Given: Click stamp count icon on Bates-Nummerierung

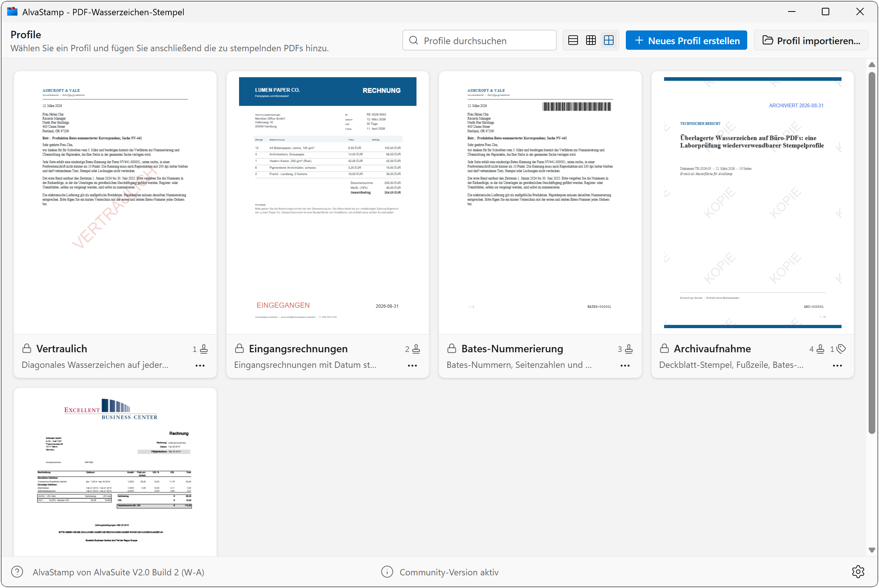Looking at the screenshot, I should click(x=629, y=349).
